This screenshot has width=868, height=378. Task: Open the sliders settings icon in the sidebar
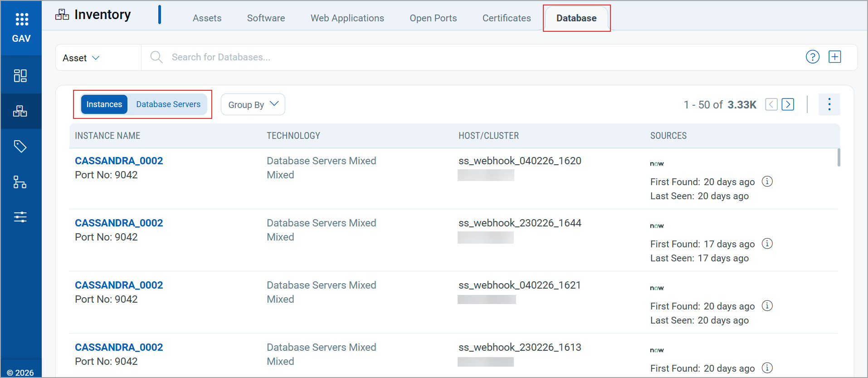point(20,217)
